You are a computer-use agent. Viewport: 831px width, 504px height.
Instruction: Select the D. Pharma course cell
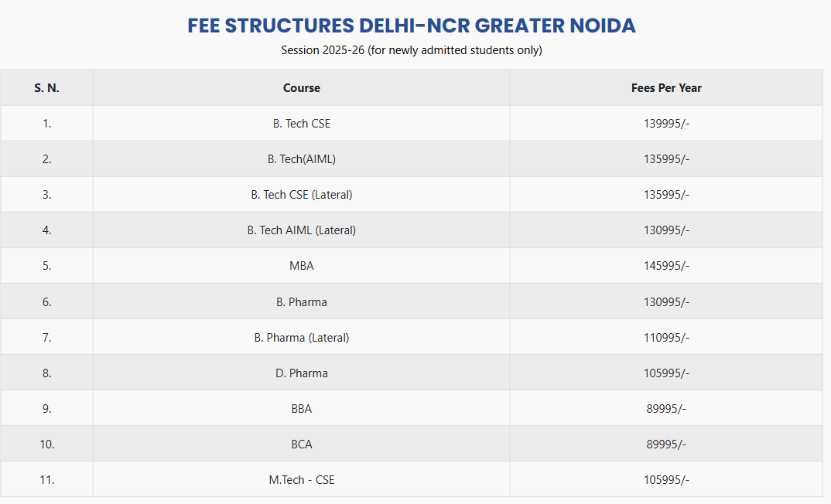(301, 373)
